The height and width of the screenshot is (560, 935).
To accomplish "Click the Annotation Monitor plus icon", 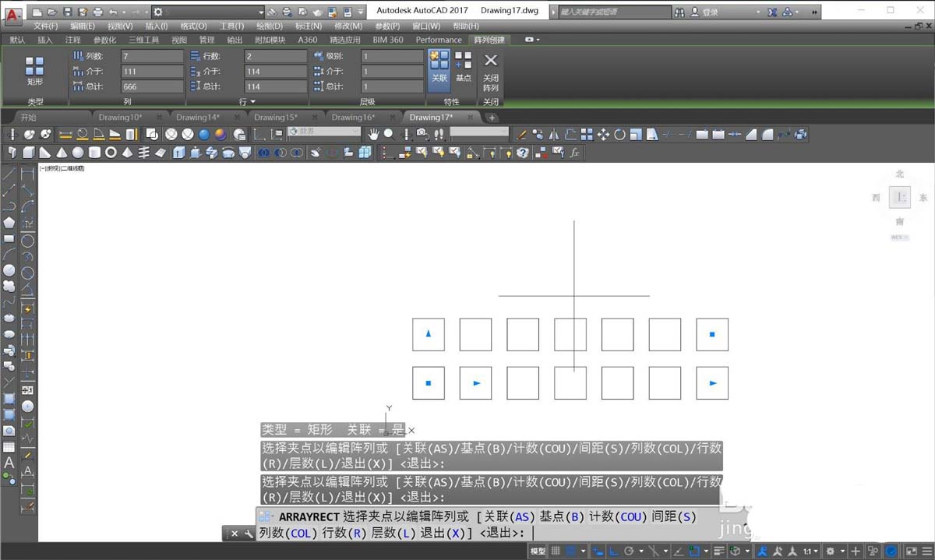I will [x=855, y=551].
